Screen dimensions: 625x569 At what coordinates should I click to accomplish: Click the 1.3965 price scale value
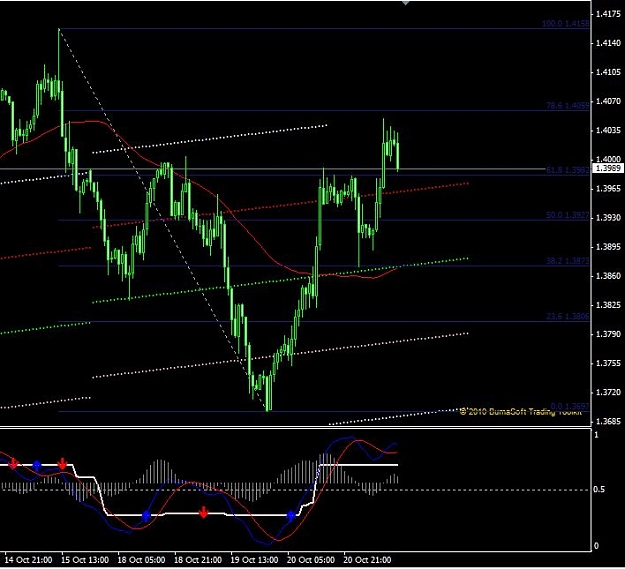click(608, 188)
